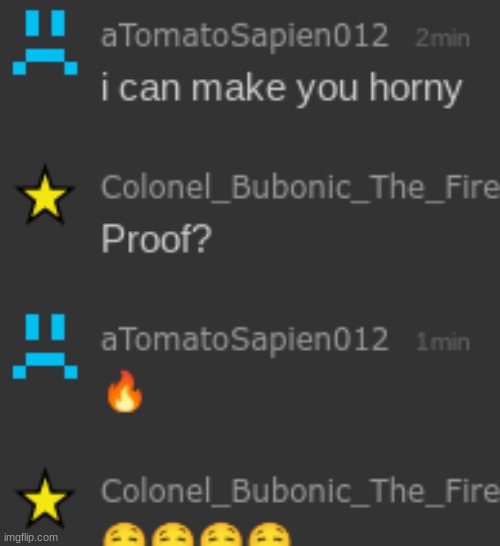This screenshot has width=500, height=546.
Task: Click yellow star avatar beside the Proof? comment
Action: pyautogui.click(x=45, y=195)
